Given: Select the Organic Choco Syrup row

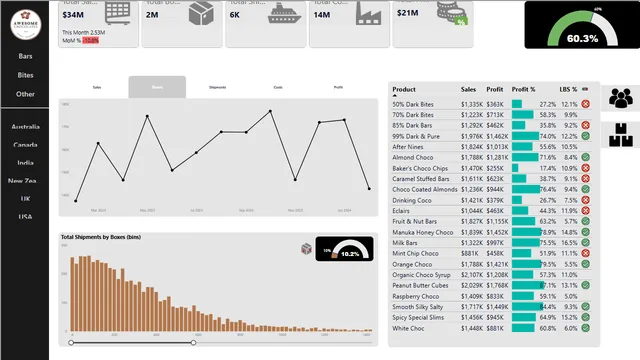Looking at the screenshot, I should (491, 275).
